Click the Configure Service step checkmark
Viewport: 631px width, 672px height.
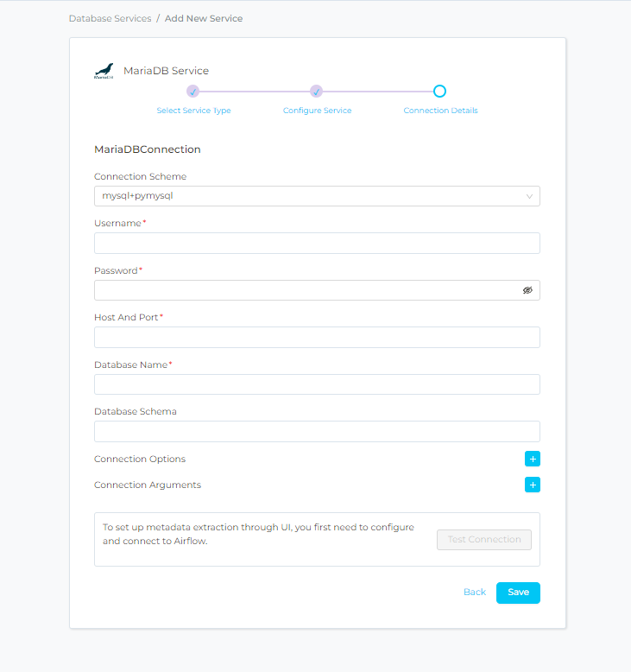click(317, 92)
